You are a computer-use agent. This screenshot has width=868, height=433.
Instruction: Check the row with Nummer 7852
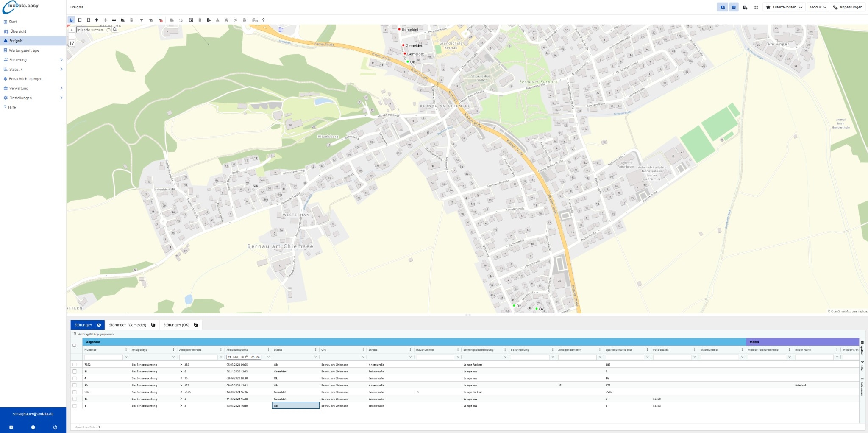[75, 364]
